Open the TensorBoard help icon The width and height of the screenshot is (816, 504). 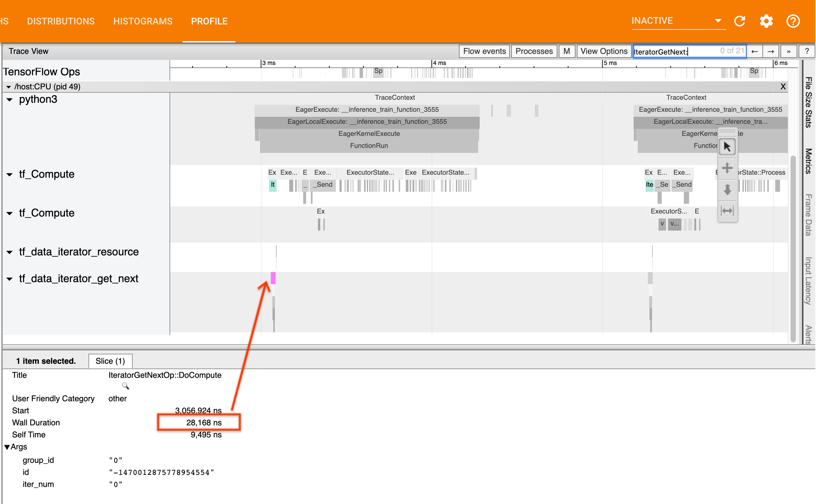point(793,21)
